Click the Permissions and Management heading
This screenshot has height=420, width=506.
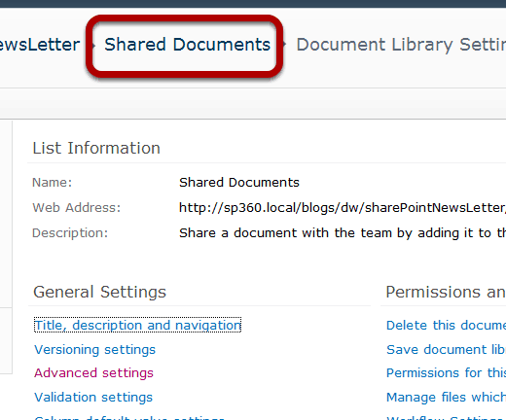click(x=446, y=293)
